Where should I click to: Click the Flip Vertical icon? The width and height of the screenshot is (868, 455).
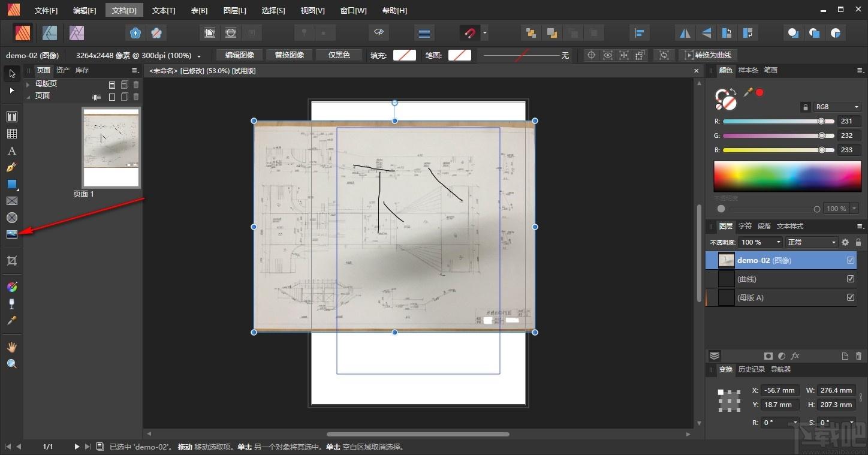click(706, 32)
